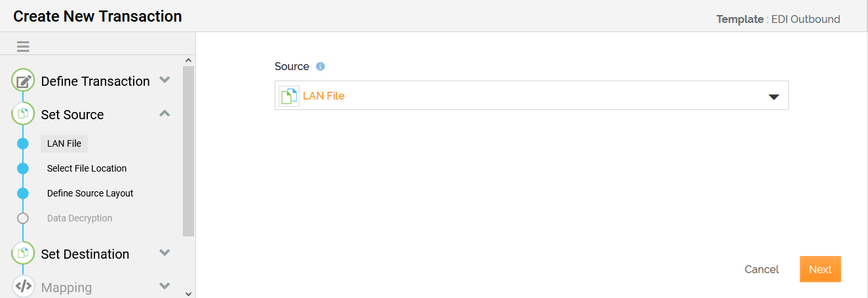Click the Cancel button
This screenshot has height=298, width=868.
(x=762, y=269)
